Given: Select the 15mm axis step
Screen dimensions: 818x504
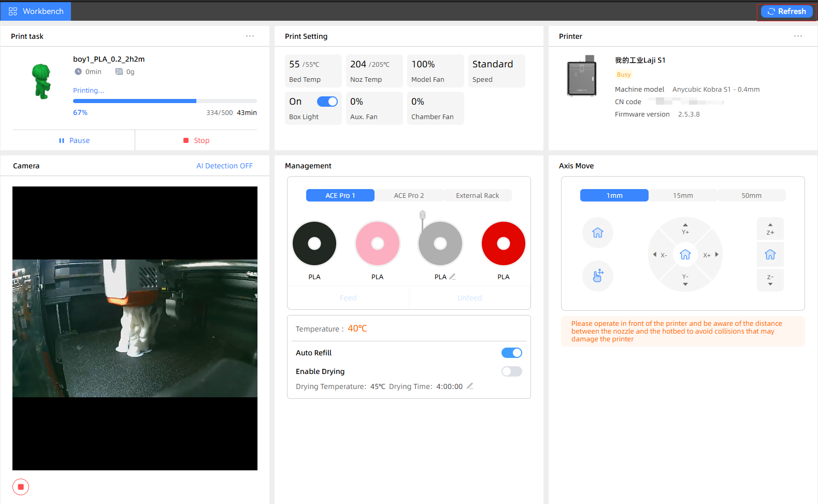Looking at the screenshot, I should tap(683, 195).
